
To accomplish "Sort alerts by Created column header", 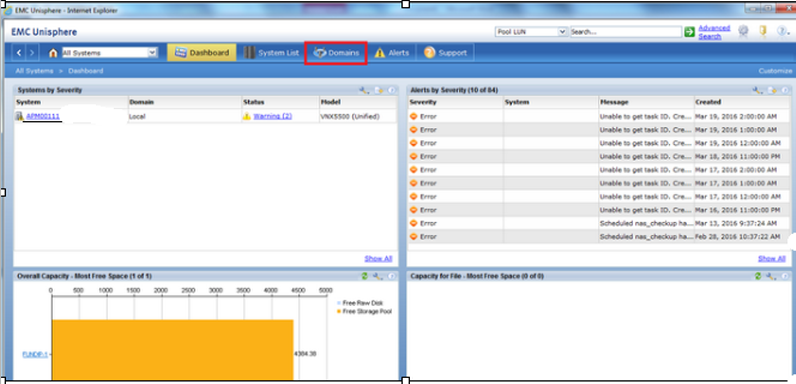I will pyautogui.click(x=742, y=102).
